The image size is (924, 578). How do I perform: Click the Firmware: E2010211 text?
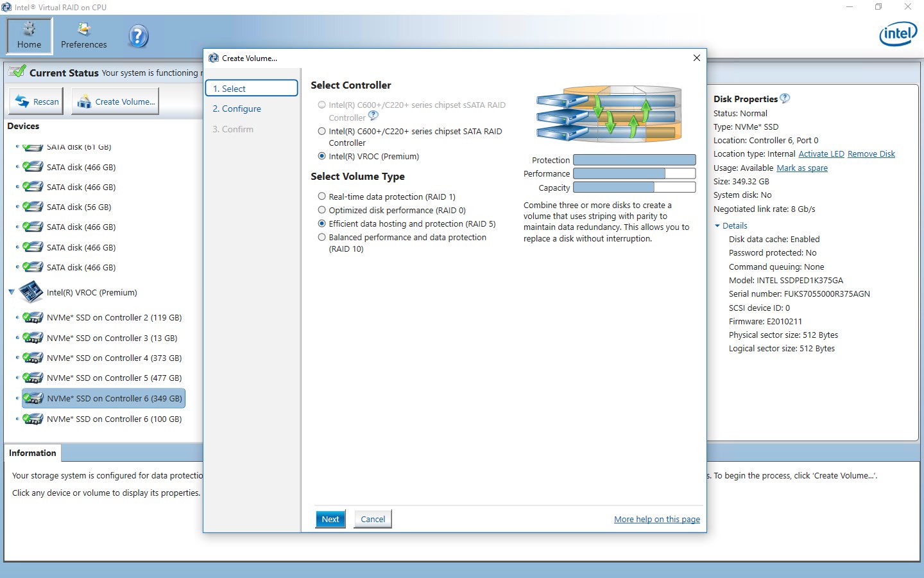click(x=766, y=322)
